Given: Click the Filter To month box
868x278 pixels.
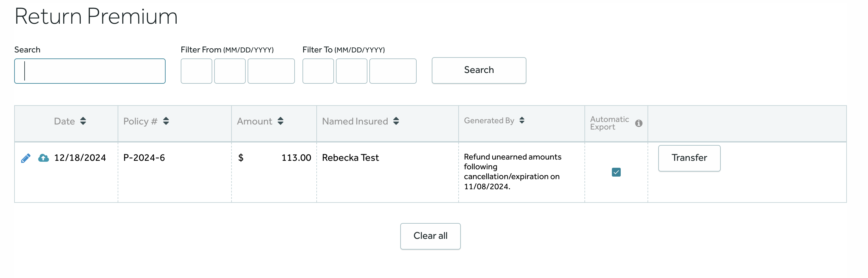Looking at the screenshot, I should 318,71.
